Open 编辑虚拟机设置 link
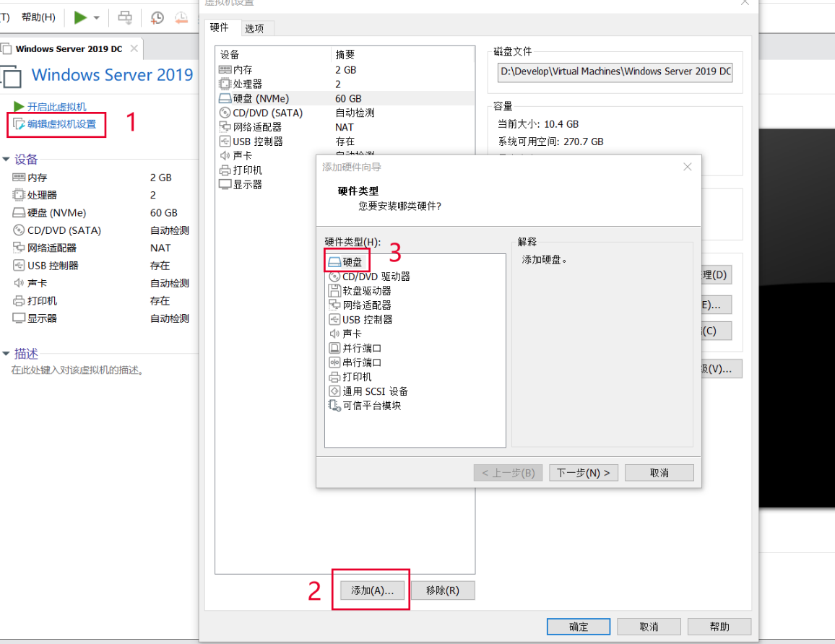Screen dimensions: 835x644 [x=61, y=124]
